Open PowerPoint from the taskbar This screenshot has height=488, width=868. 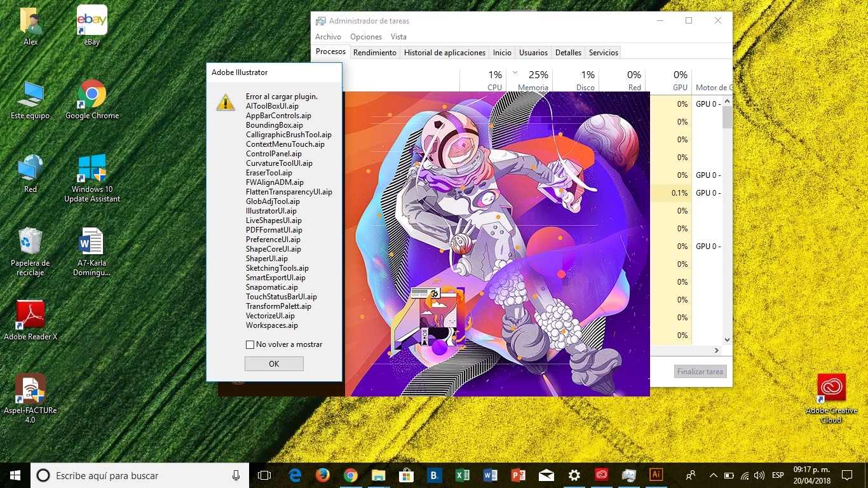(x=519, y=475)
